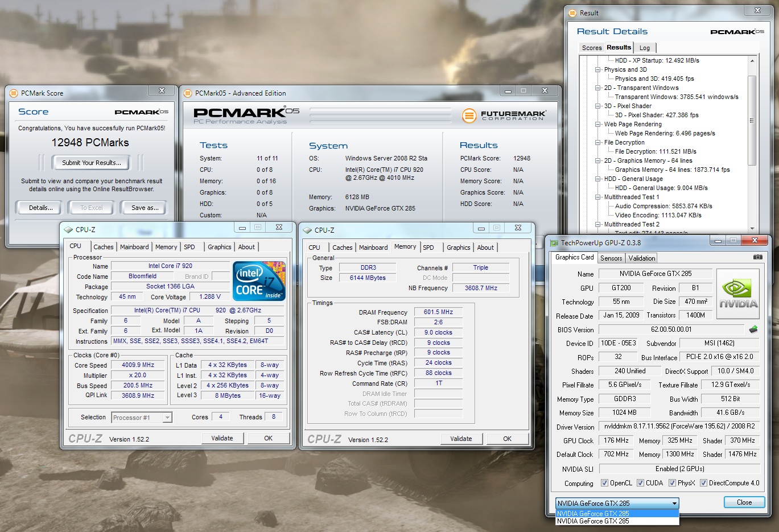Collapse the Multithreaded Test 1 node

point(598,197)
